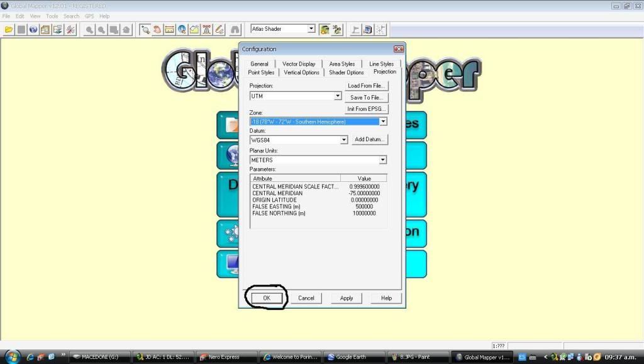This screenshot has width=644, height=364.
Task: Click the Zoom In magnifier icon
Action: point(89,30)
